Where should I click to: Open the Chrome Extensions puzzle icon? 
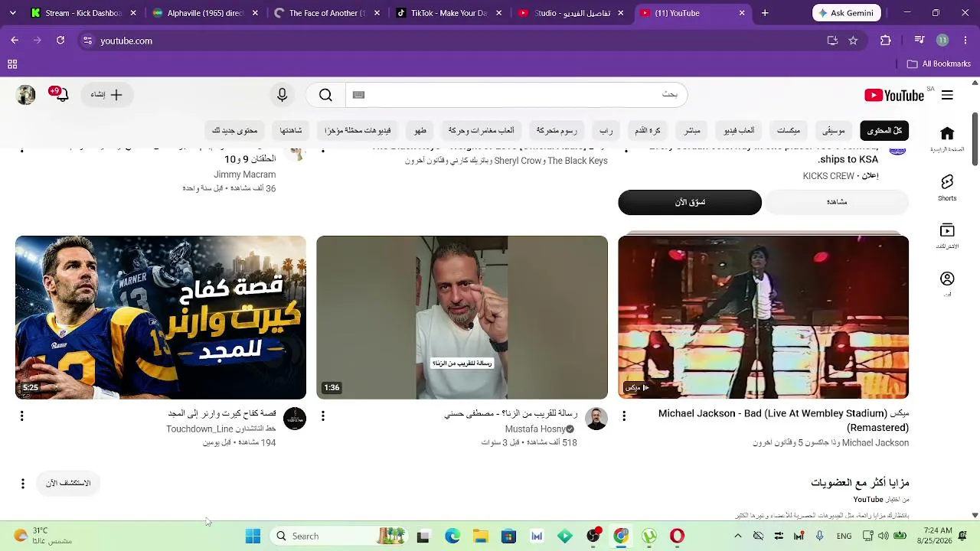[x=886, y=41]
